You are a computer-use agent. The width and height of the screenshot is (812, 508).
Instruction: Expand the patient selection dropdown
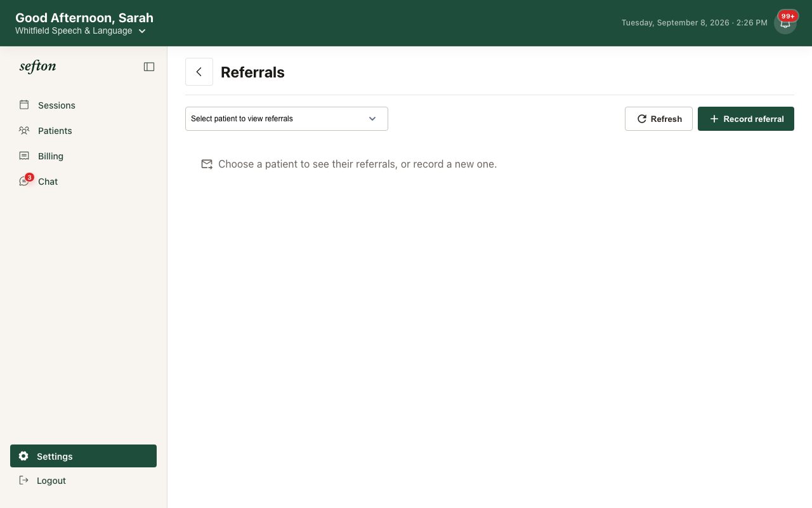[x=287, y=119]
